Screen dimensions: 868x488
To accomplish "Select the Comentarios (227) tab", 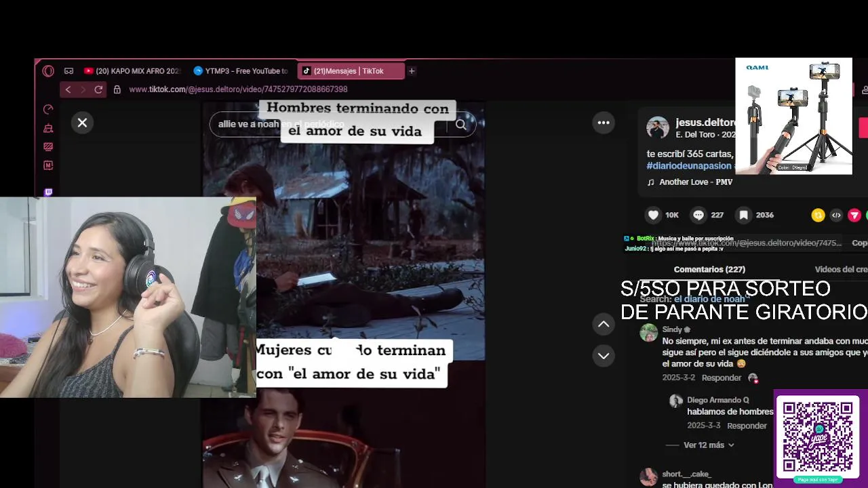I will click(x=709, y=270).
